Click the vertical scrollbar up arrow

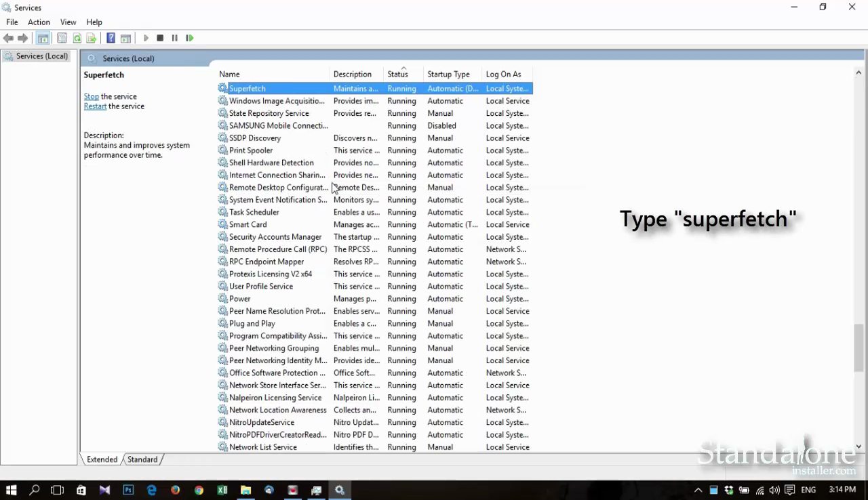pyautogui.click(x=859, y=72)
